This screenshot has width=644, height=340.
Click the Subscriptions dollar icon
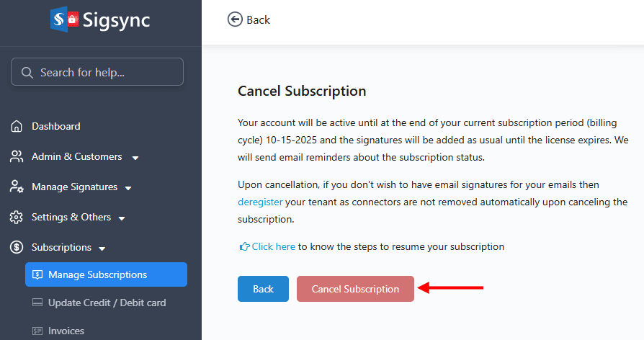[17, 248]
